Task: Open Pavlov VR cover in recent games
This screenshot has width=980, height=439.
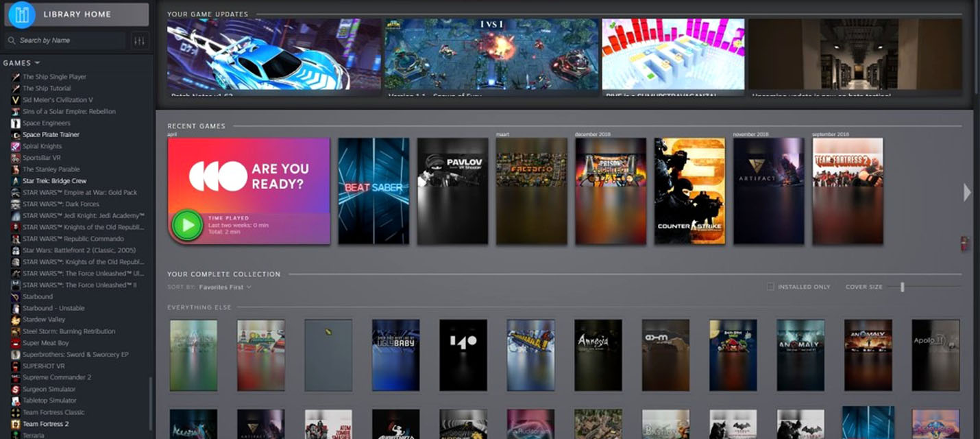Action: (453, 191)
